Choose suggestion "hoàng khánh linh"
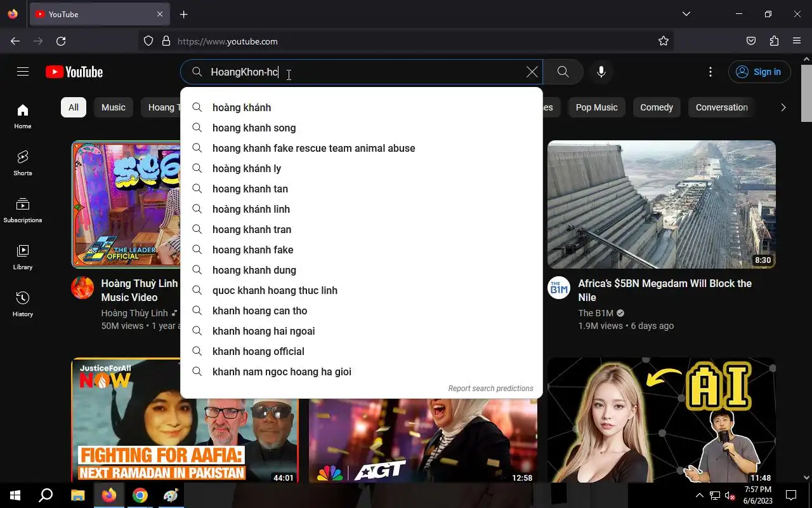 point(362,209)
